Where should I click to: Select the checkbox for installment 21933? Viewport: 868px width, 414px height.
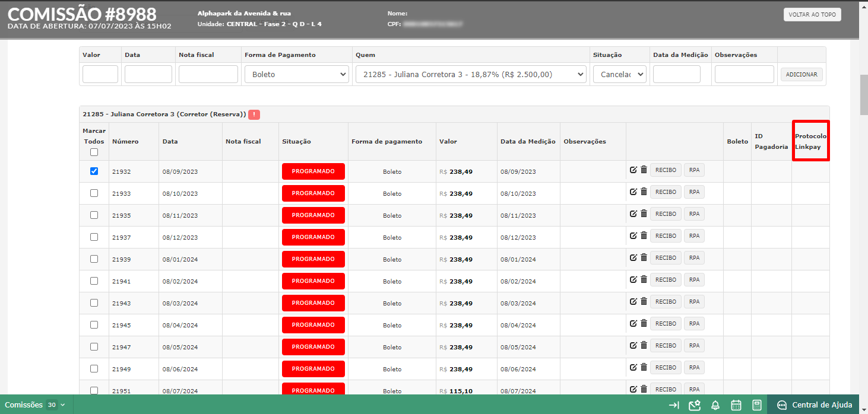[x=94, y=193]
